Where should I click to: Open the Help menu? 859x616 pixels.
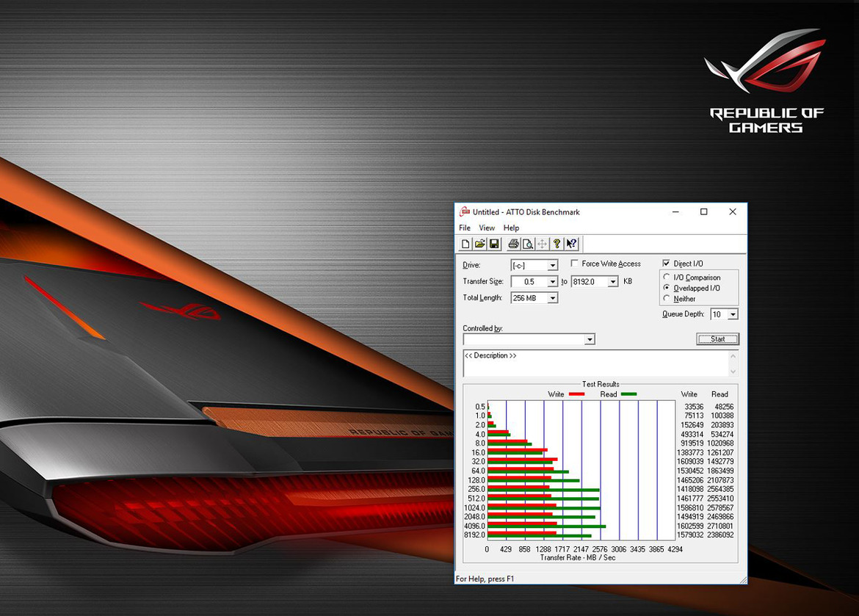pyautogui.click(x=511, y=228)
